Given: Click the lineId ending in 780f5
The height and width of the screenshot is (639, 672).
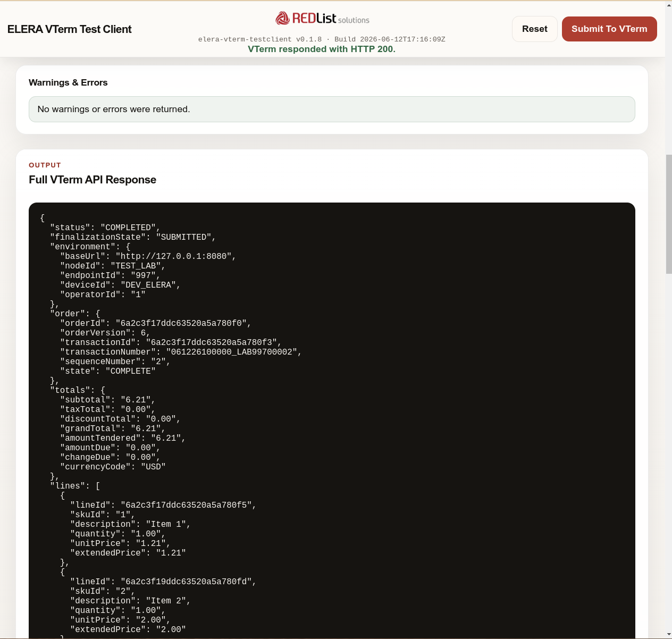Looking at the screenshot, I should click(163, 505).
